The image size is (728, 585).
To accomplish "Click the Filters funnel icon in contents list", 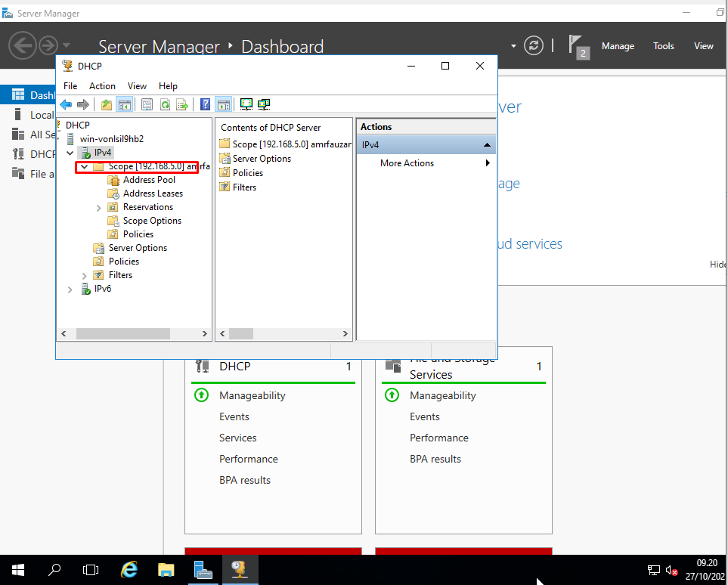I will point(225,187).
